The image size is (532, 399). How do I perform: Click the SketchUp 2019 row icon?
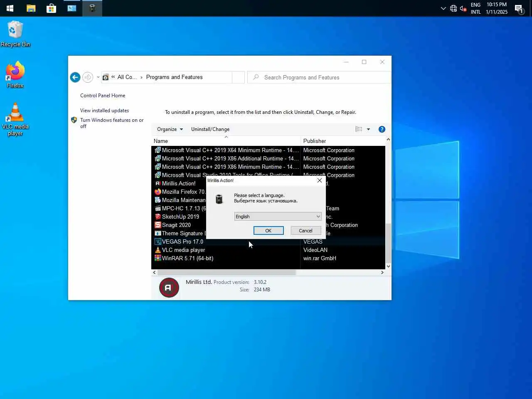tap(158, 217)
